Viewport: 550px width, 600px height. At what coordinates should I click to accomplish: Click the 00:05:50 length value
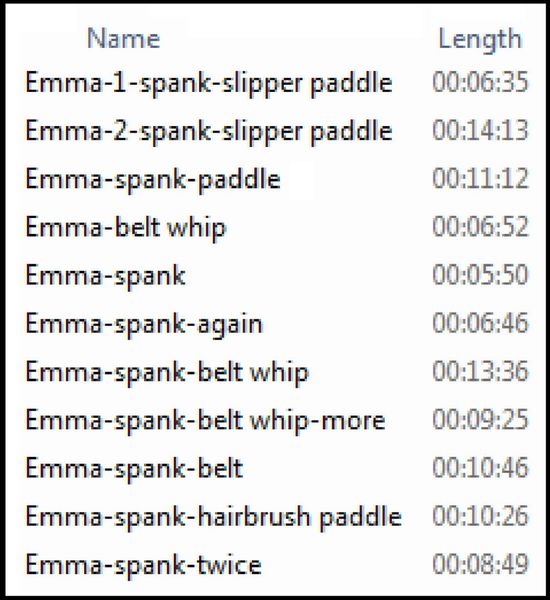pos(480,275)
